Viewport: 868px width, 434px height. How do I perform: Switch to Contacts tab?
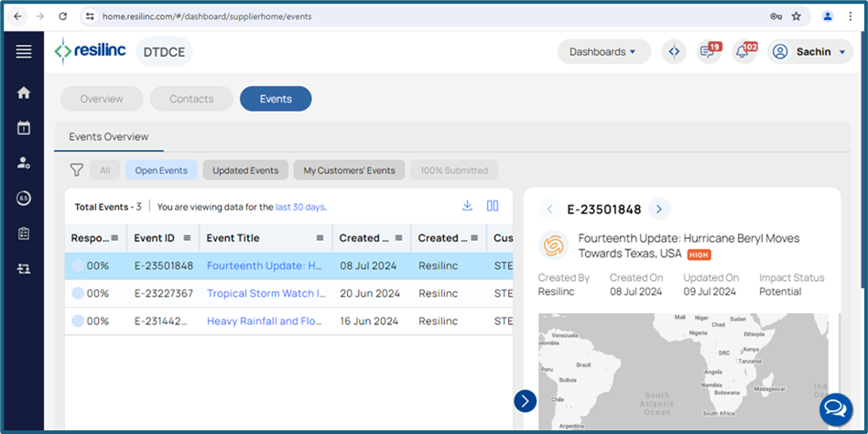click(x=191, y=99)
